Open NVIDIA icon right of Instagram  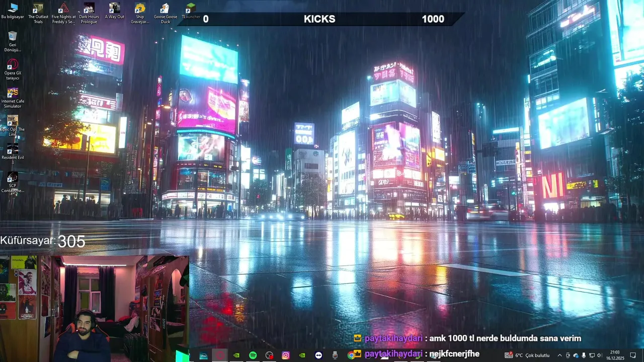302,355
